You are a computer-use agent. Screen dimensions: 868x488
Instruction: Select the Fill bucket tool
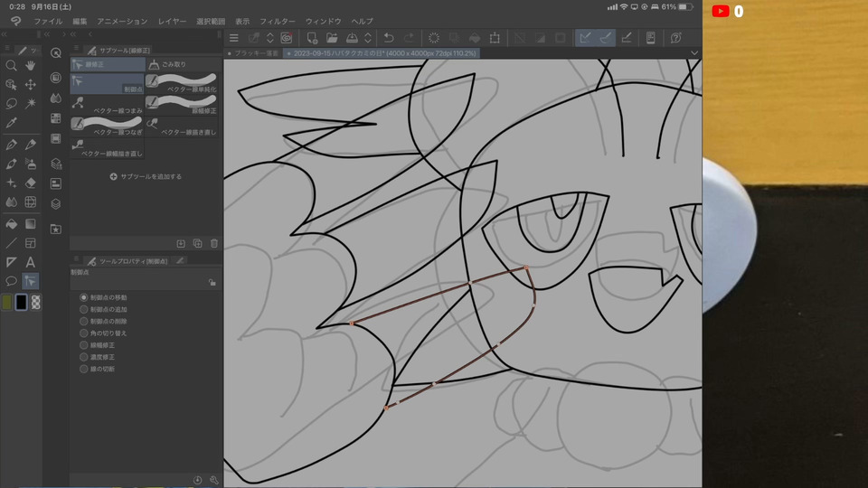pyautogui.click(x=11, y=224)
